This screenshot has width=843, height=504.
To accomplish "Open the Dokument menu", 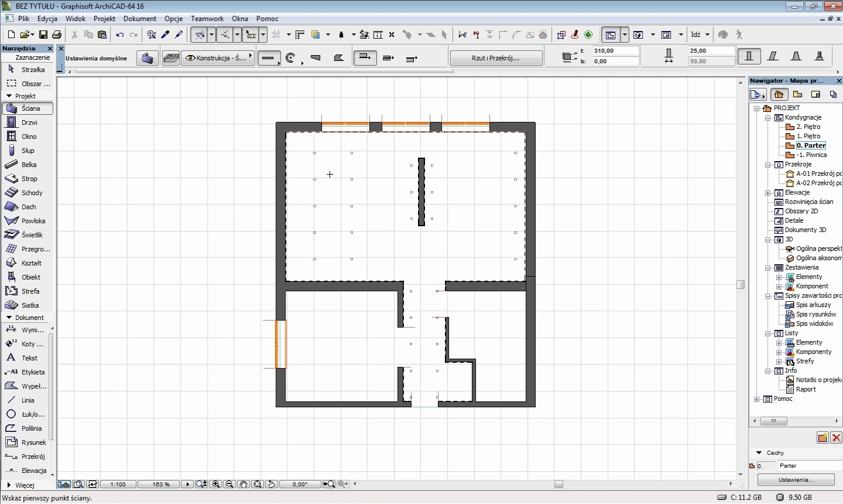I will (x=140, y=19).
